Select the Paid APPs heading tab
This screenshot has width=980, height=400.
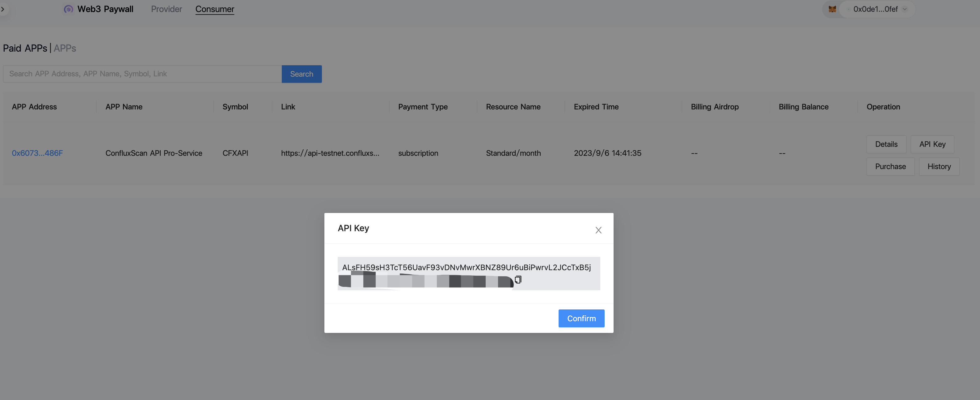click(x=25, y=48)
